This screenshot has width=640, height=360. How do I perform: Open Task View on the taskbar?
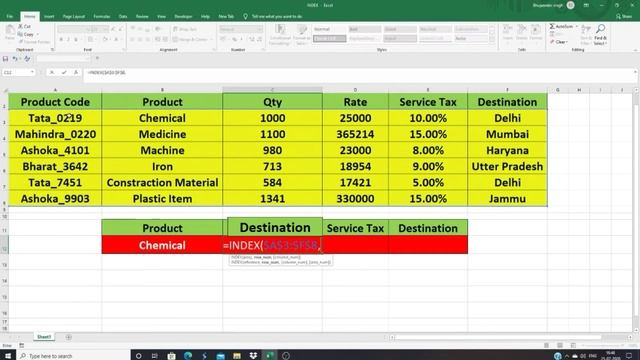[155, 356]
